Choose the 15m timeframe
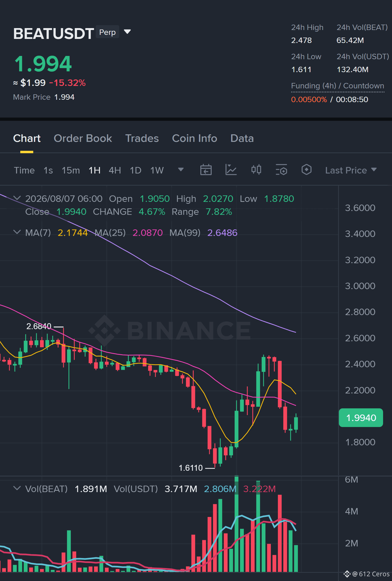The width and height of the screenshot is (392, 581). (x=71, y=170)
